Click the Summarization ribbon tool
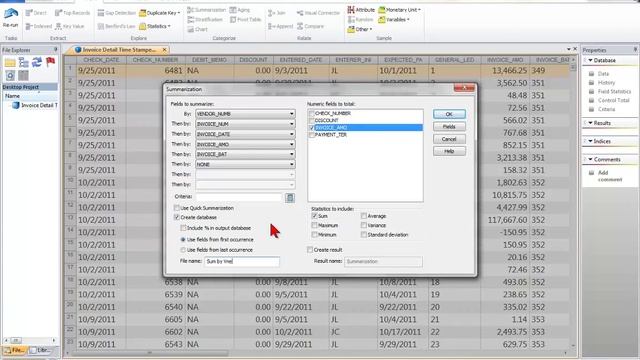Image resolution: width=640 pixels, height=360 pixels. click(207, 9)
